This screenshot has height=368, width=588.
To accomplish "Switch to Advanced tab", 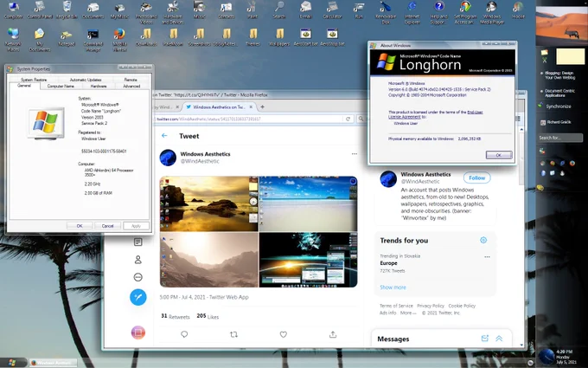I will pyautogui.click(x=131, y=86).
